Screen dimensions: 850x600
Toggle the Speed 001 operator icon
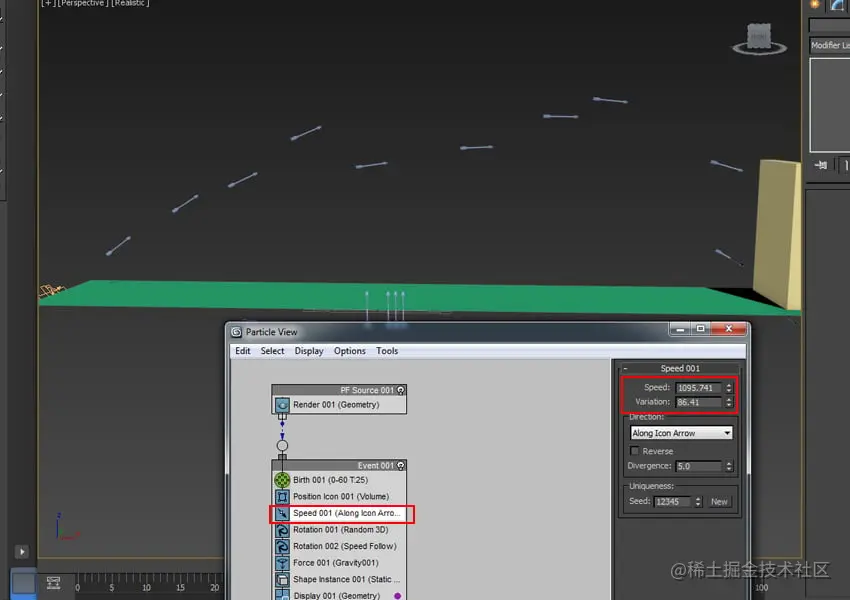(x=282, y=513)
